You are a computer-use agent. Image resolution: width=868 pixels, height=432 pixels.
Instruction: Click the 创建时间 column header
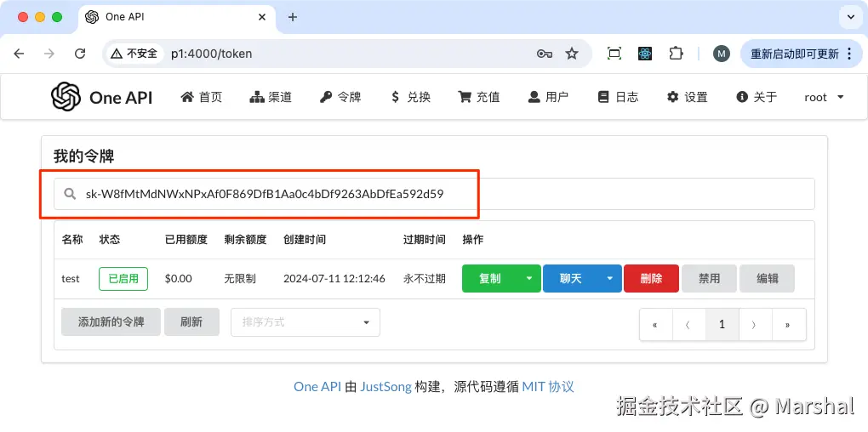(x=305, y=240)
